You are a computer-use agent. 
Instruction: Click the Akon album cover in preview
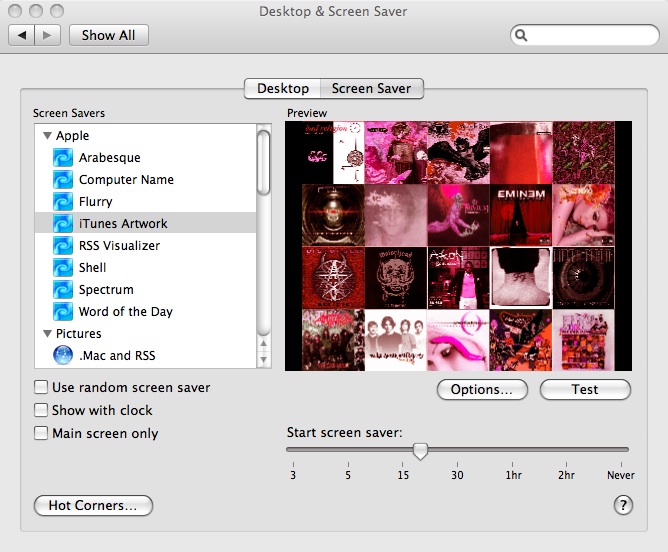click(x=458, y=278)
